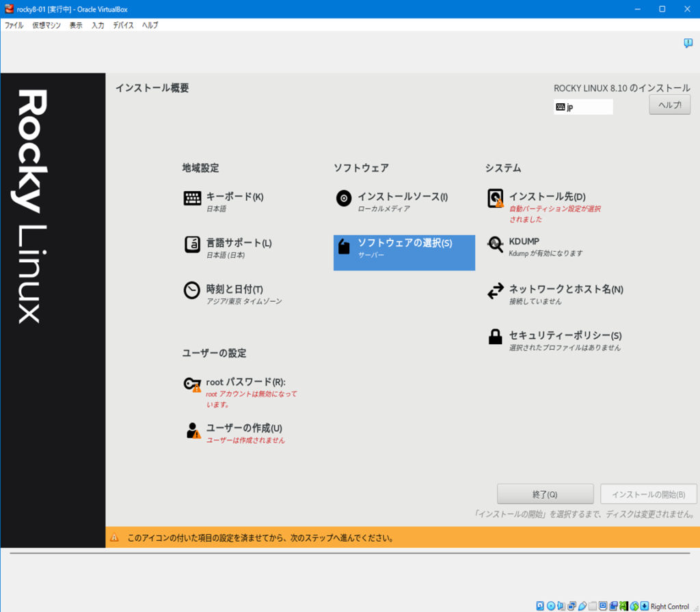
Task: Click the shared folders status icon
Action: [593, 606]
